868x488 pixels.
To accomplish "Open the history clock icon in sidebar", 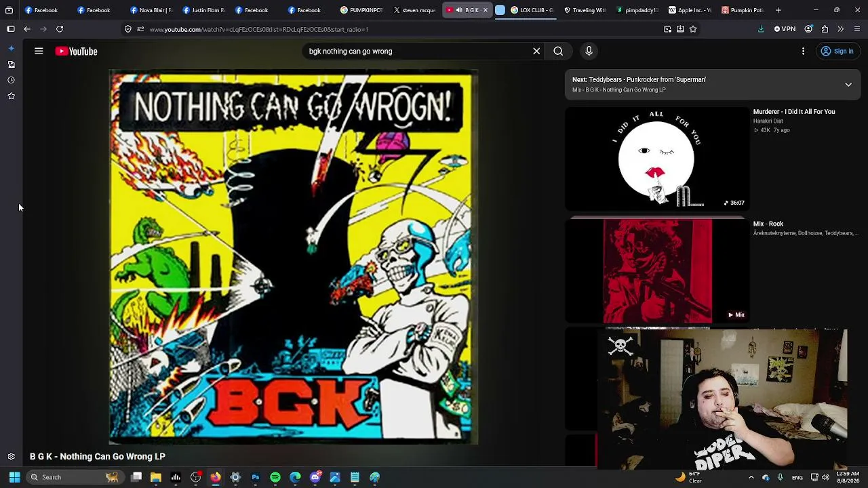I will [11, 80].
